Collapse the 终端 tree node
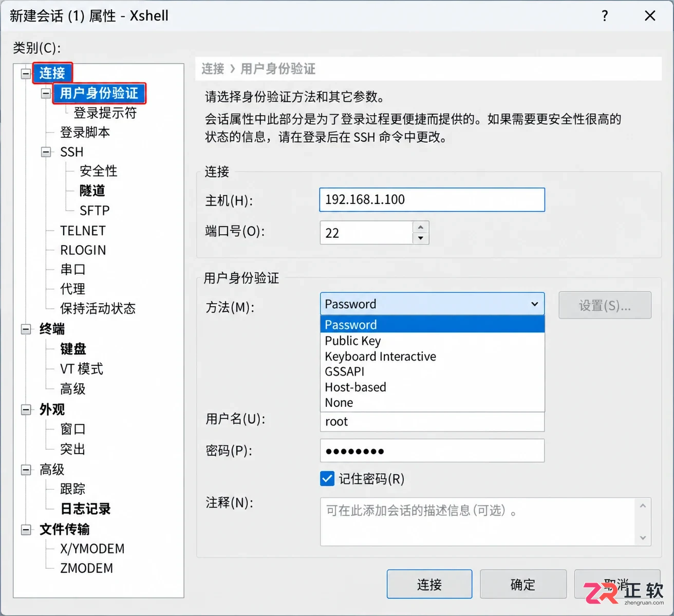The height and width of the screenshot is (616, 674). click(x=26, y=329)
